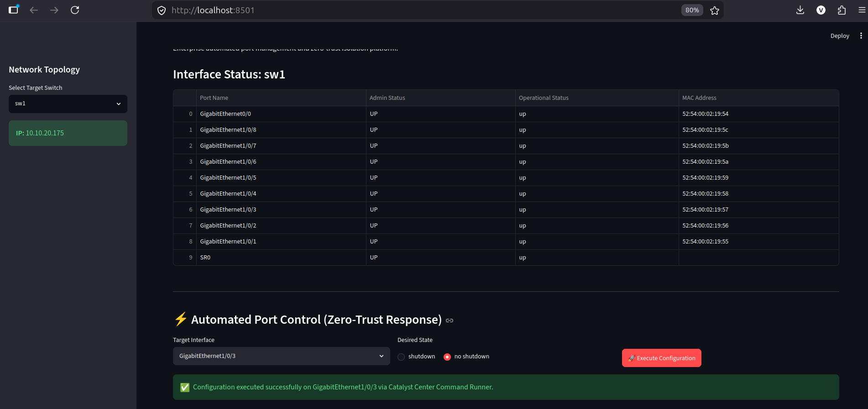
Task: Click MAC address 52:54:00:02:19:5c
Action: [x=758, y=130]
